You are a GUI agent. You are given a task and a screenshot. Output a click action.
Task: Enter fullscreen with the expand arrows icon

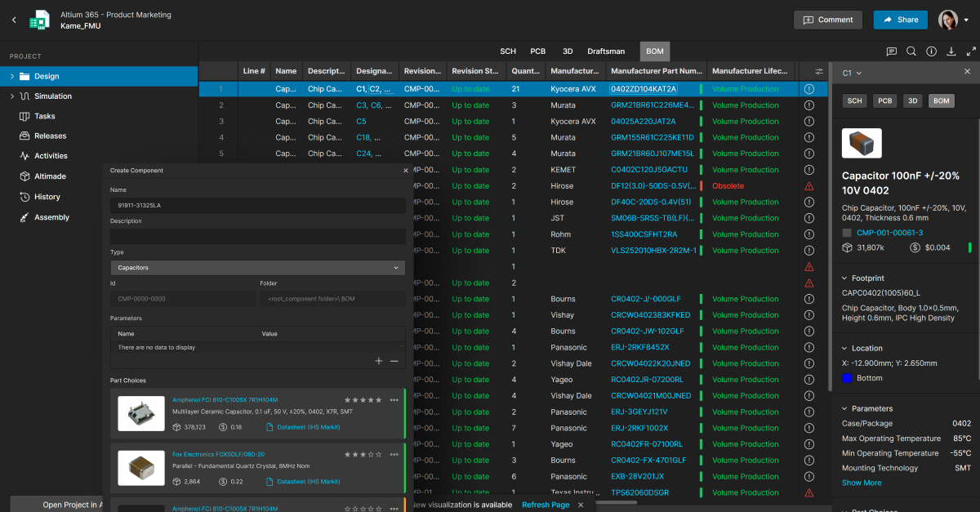click(971, 51)
